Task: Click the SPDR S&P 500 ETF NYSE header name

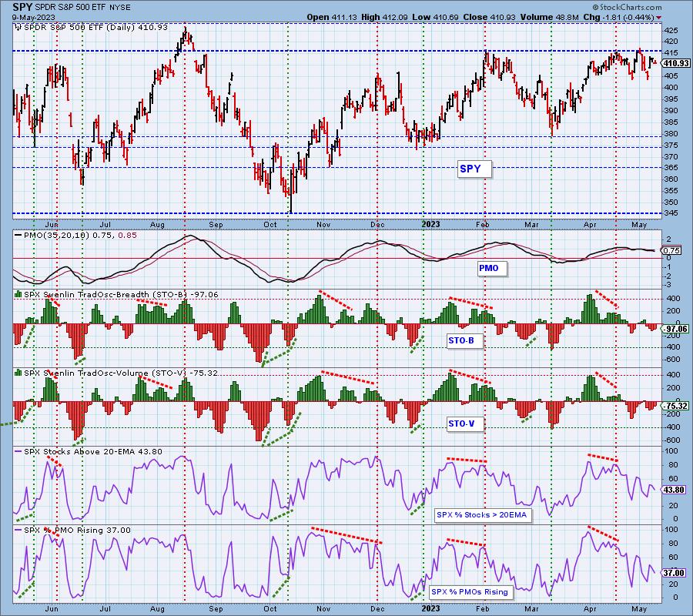Action: 81,8
